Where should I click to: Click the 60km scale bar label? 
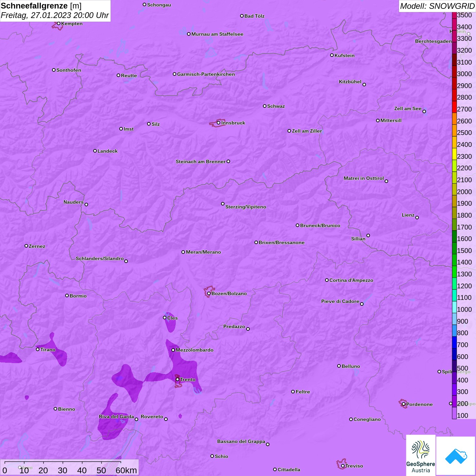pyautogui.click(x=126, y=470)
